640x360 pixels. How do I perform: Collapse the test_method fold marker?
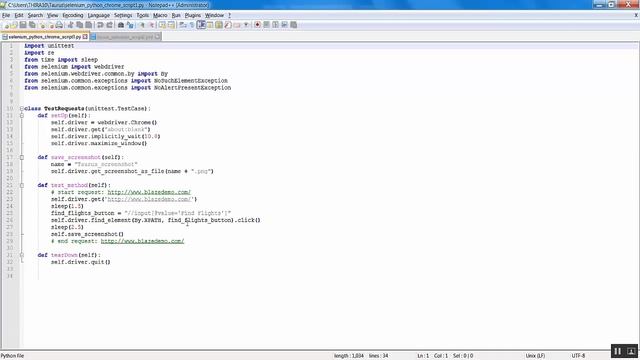[x=22, y=185]
